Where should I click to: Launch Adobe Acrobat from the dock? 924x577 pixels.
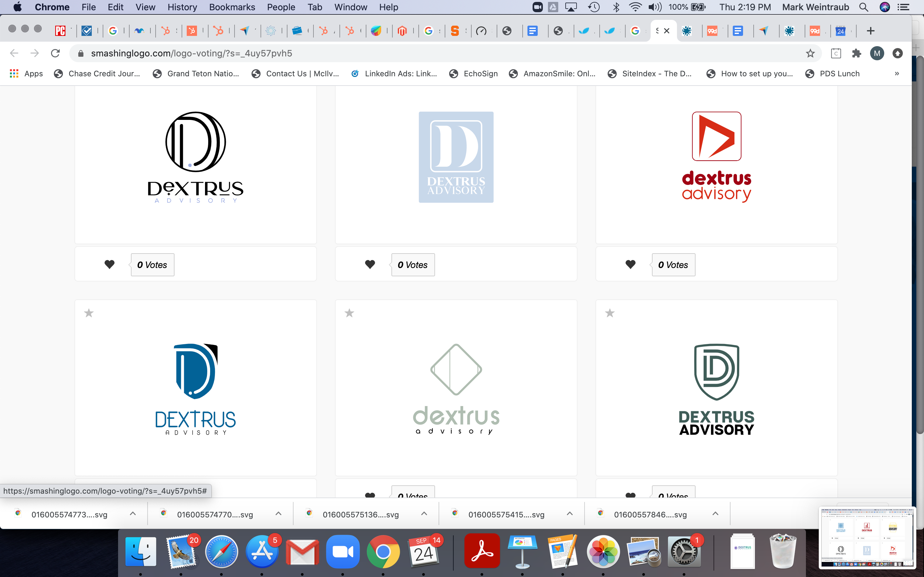482,551
